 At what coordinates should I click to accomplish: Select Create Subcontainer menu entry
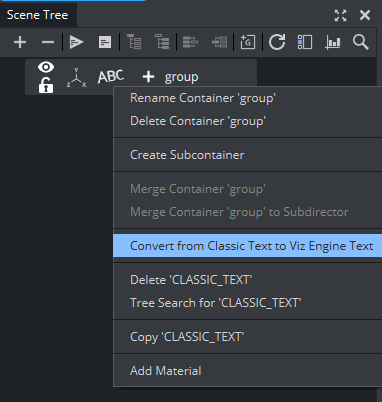point(187,155)
